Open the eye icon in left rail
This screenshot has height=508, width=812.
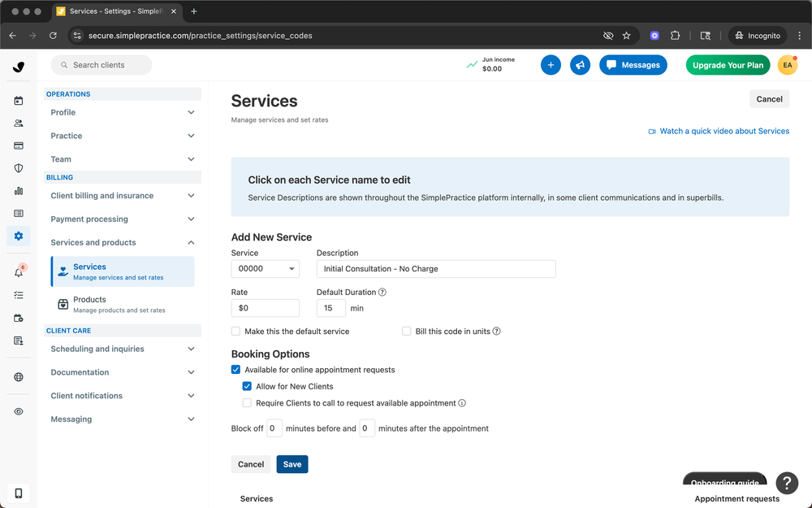click(x=19, y=411)
